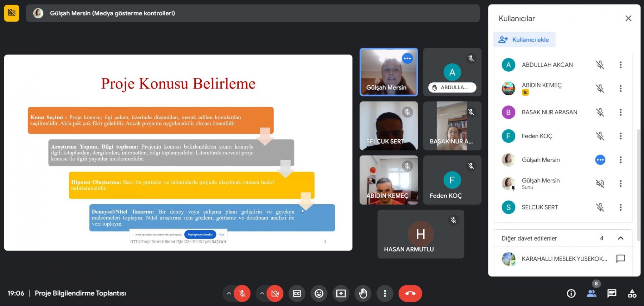644x306 pixels.
Task: Open more options for SELCUK SERT
Action: coord(620,207)
